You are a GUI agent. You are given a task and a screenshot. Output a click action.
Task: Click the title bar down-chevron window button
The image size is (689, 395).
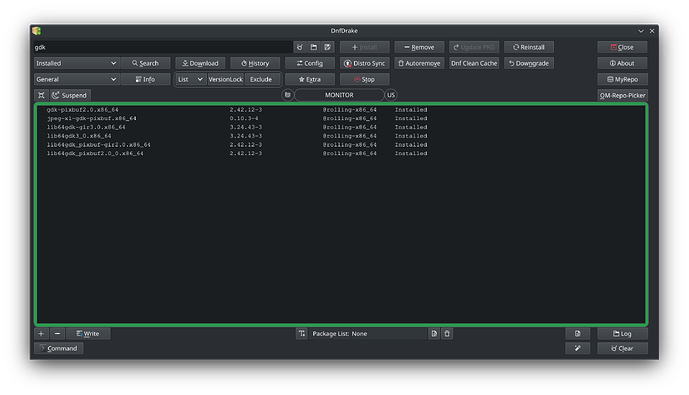pos(641,31)
